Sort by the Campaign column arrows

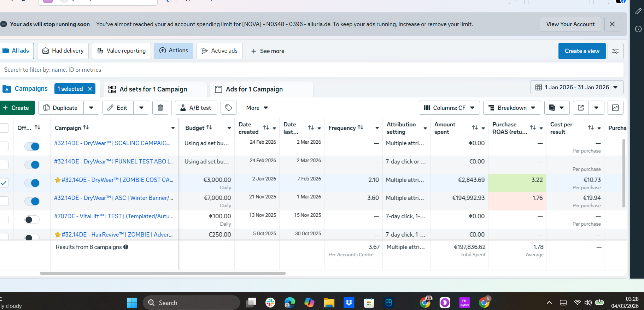[x=86, y=127]
